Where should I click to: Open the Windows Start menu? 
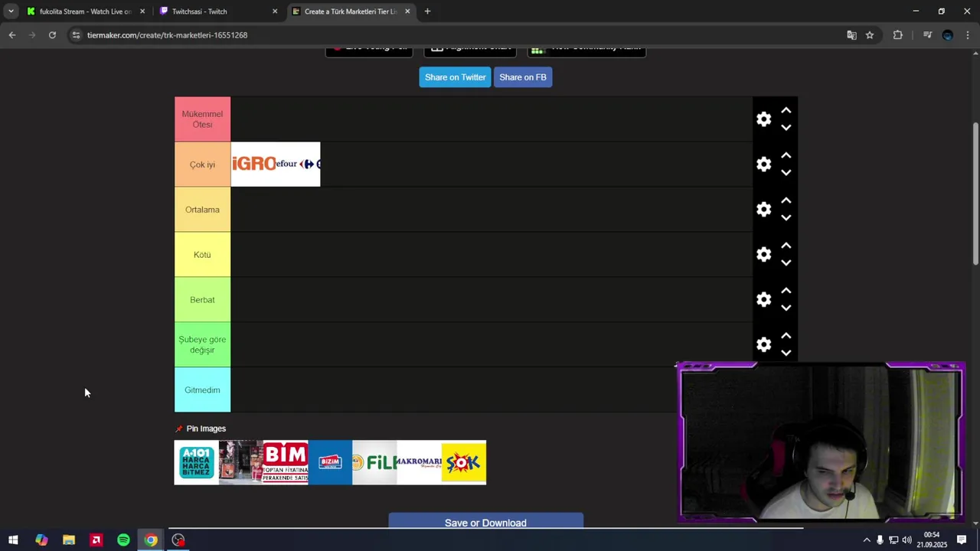[13, 540]
